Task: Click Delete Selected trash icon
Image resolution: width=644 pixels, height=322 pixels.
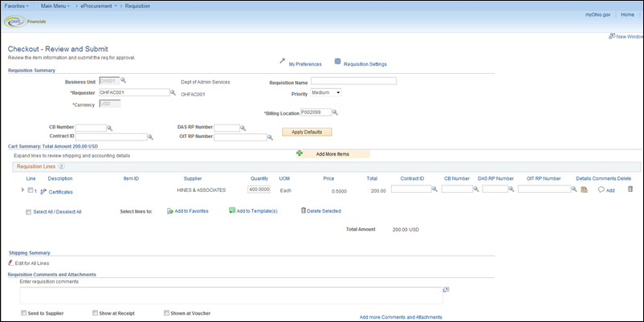Action: 304,210
